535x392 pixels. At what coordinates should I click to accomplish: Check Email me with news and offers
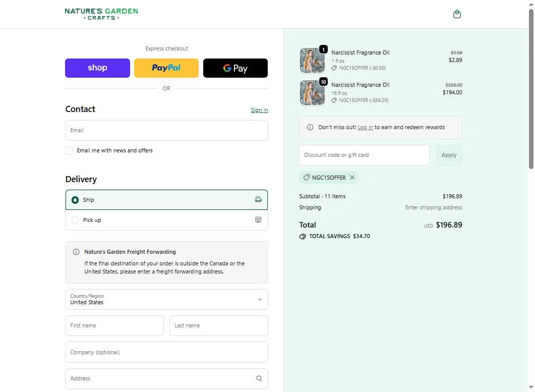(x=69, y=150)
